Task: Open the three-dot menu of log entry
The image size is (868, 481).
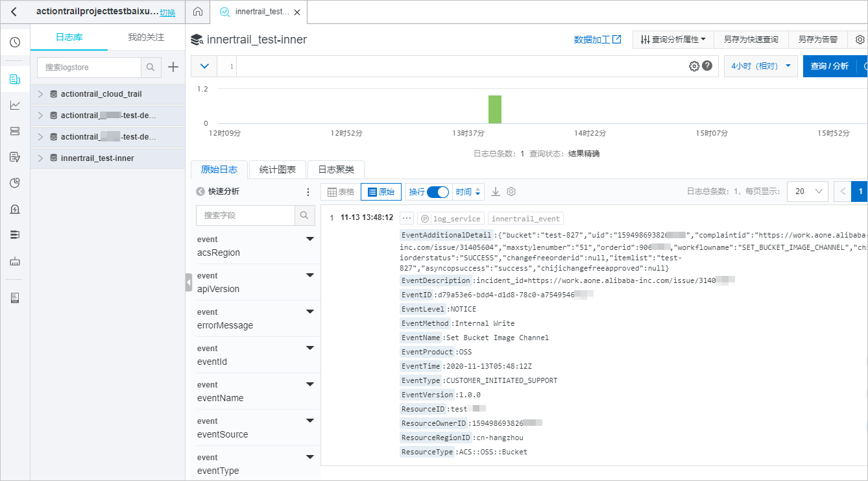Action: coord(407,219)
